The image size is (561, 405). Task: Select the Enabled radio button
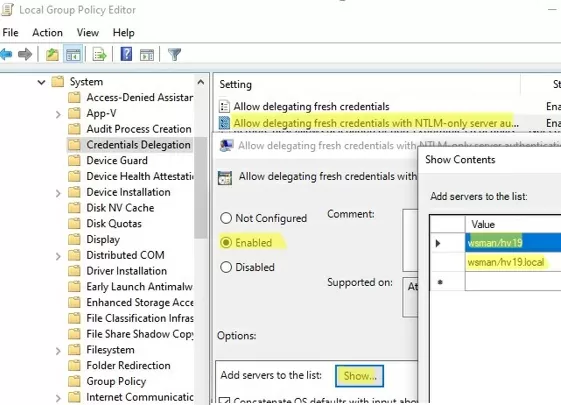click(226, 243)
